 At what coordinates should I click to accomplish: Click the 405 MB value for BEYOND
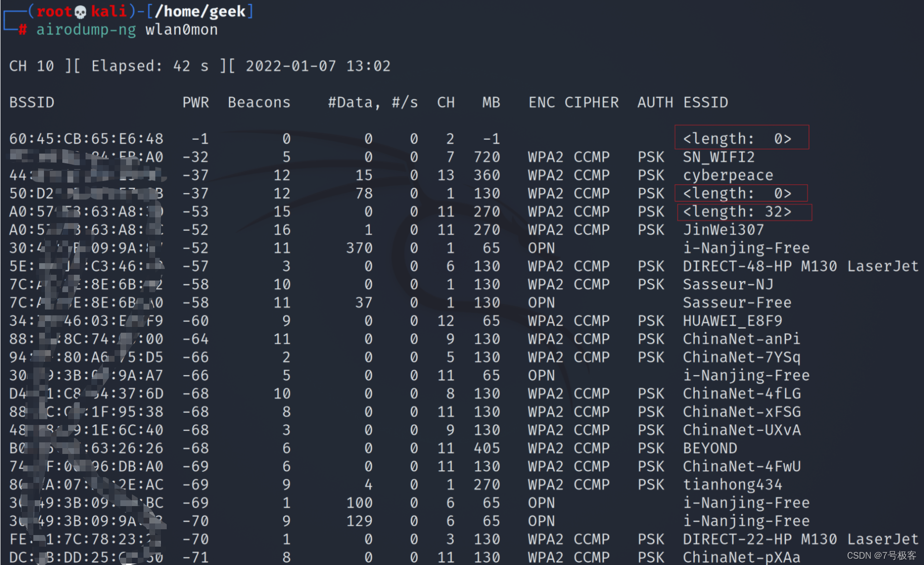pos(487,448)
